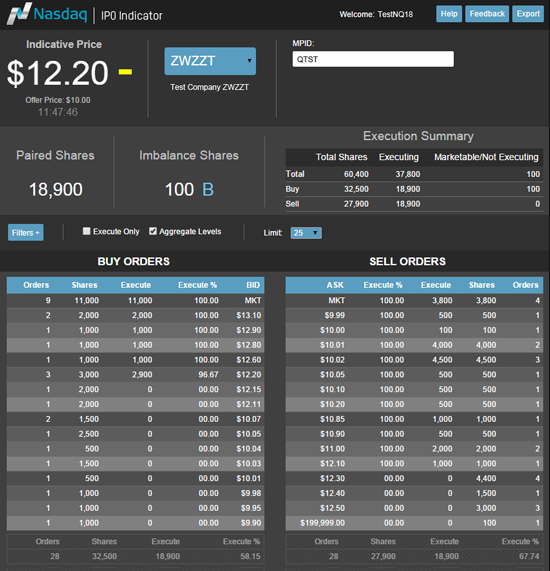Image resolution: width=550 pixels, height=571 pixels.
Task: Export the order data
Action: 528,14
